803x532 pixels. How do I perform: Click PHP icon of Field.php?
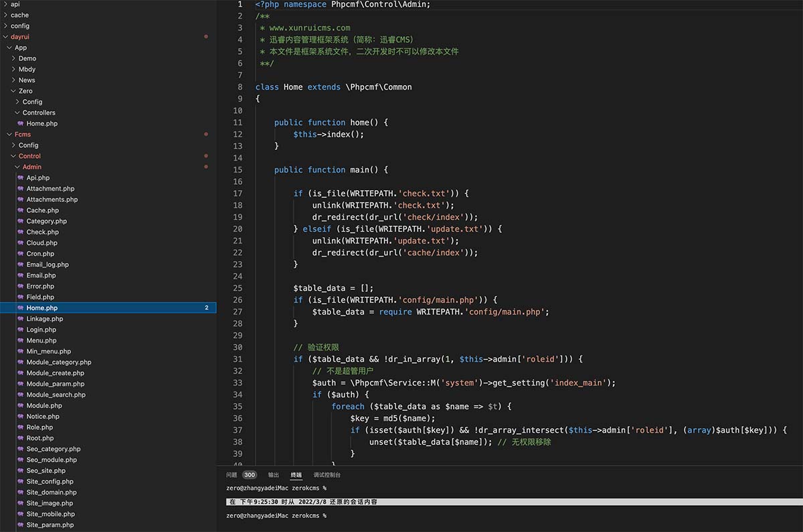pos(21,297)
